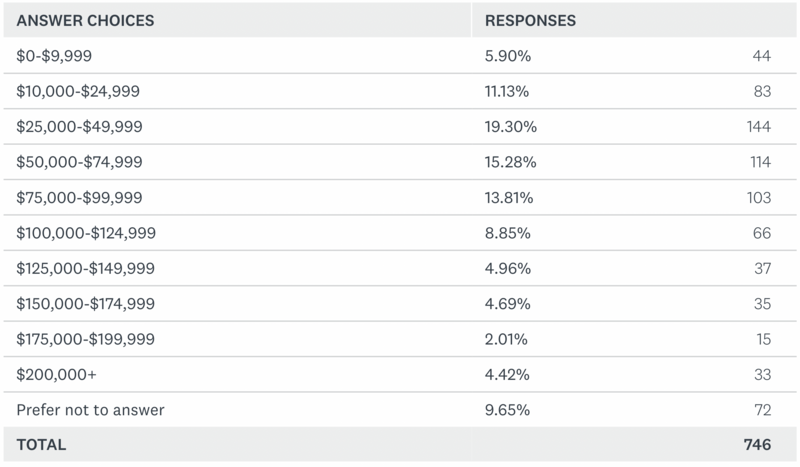Click the $50,000-$74,999 answer choice
Image resolution: width=800 pixels, height=467 pixels.
point(79,162)
